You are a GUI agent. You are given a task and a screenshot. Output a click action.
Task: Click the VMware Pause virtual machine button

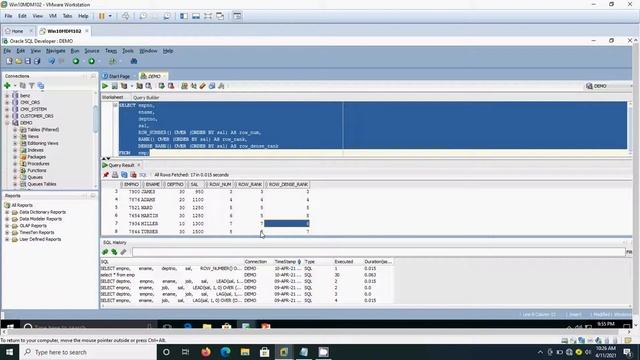click(102, 16)
